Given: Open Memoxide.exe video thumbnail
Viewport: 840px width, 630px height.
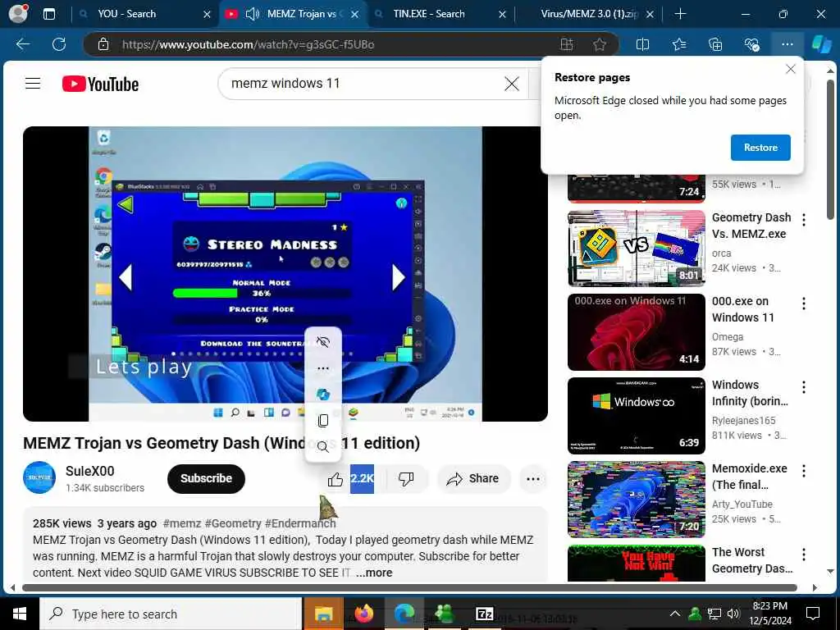Looking at the screenshot, I should pyautogui.click(x=637, y=499).
